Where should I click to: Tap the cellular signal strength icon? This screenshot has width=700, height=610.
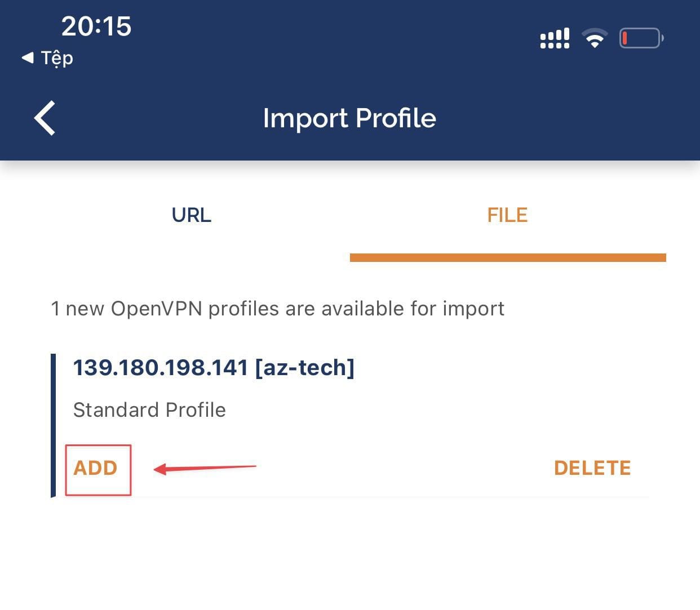553,37
